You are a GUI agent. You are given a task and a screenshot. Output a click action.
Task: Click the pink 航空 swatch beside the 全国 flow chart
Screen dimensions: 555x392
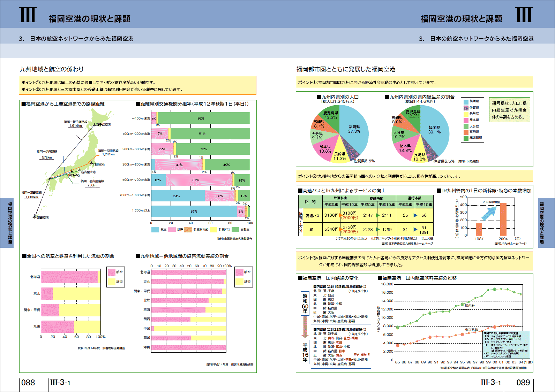(112, 272)
